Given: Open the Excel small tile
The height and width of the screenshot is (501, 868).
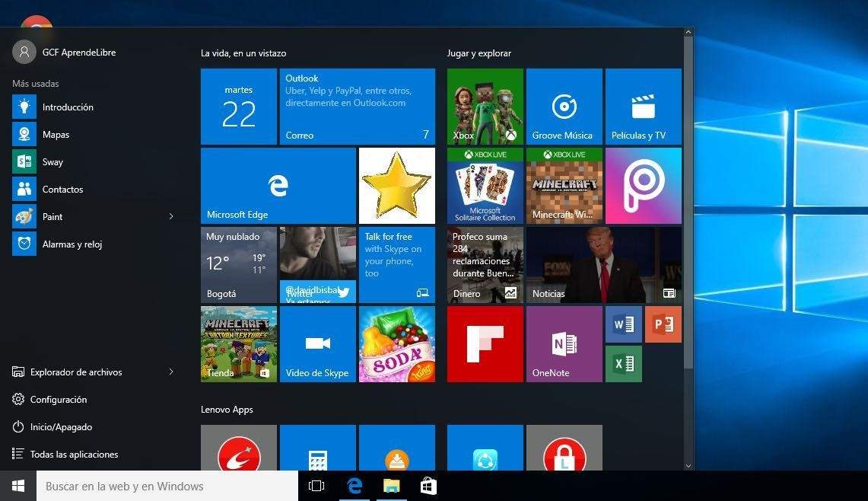Looking at the screenshot, I should coord(623,364).
